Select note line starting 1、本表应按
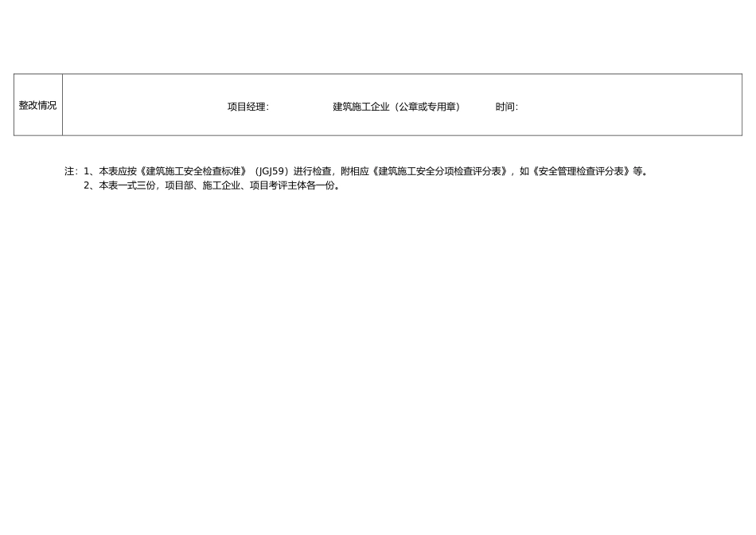The width and height of the screenshot is (756, 535). click(x=357, y=171)
